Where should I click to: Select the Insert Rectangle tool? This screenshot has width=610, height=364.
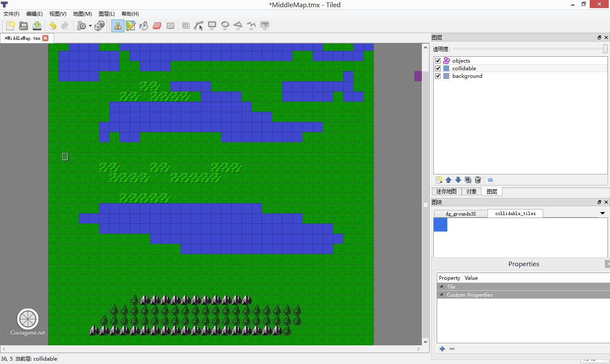point(212,26)
